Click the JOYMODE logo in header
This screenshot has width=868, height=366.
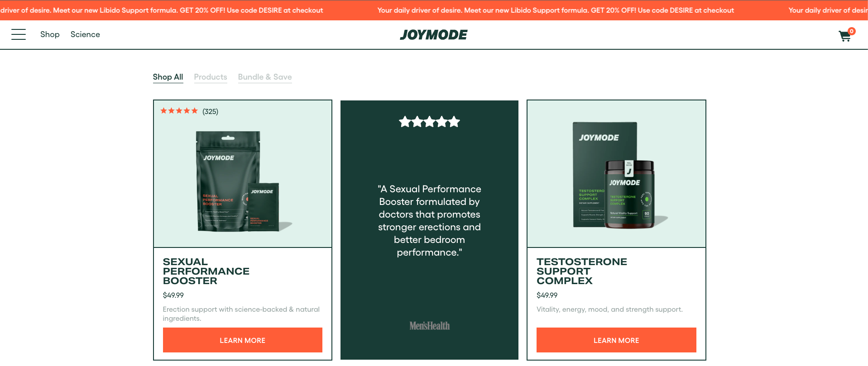coord(433,35)
